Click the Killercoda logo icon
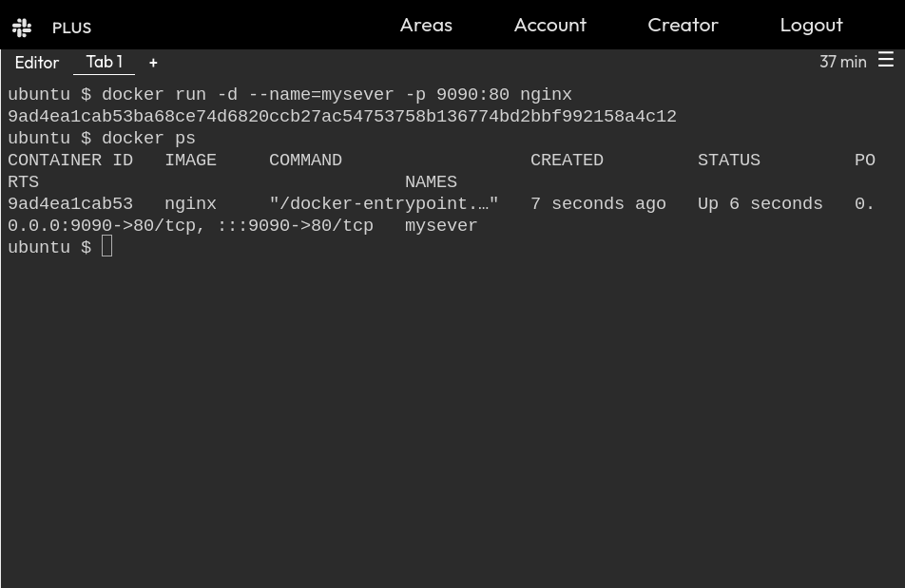 click(22, 28)
